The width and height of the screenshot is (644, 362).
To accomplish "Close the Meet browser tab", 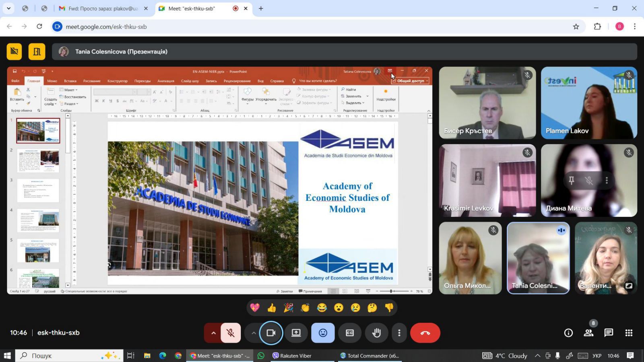I will point(246,8).
